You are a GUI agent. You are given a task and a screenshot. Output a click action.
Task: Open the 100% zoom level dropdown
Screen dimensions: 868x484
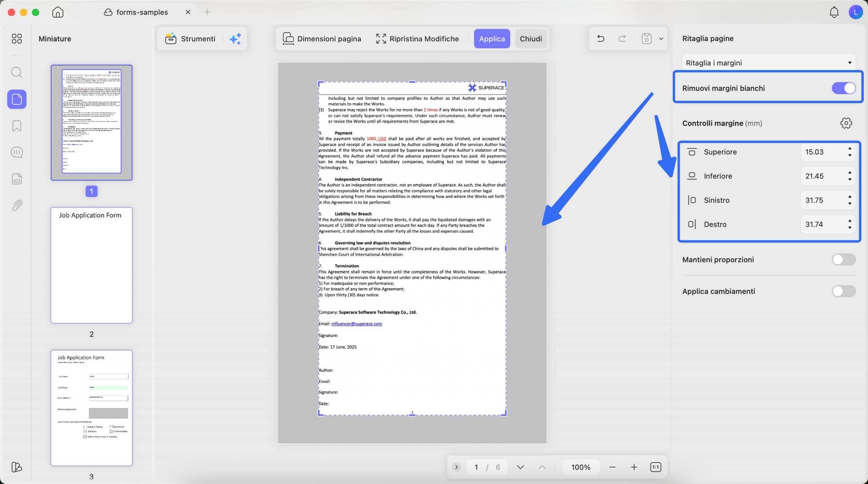coord(581,467)
